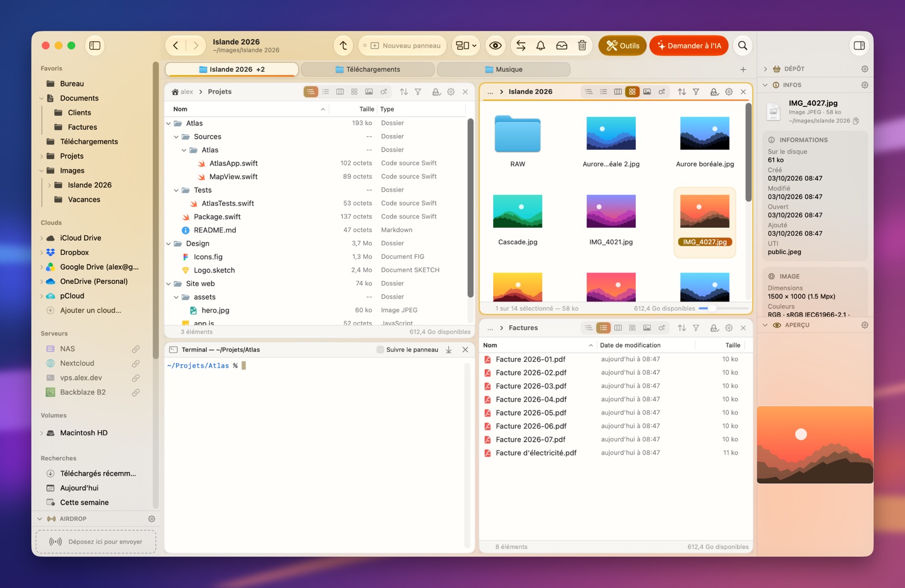Click the trash icon in toolbar
This screenshot has height=588, width=905.
coord(582,46)
